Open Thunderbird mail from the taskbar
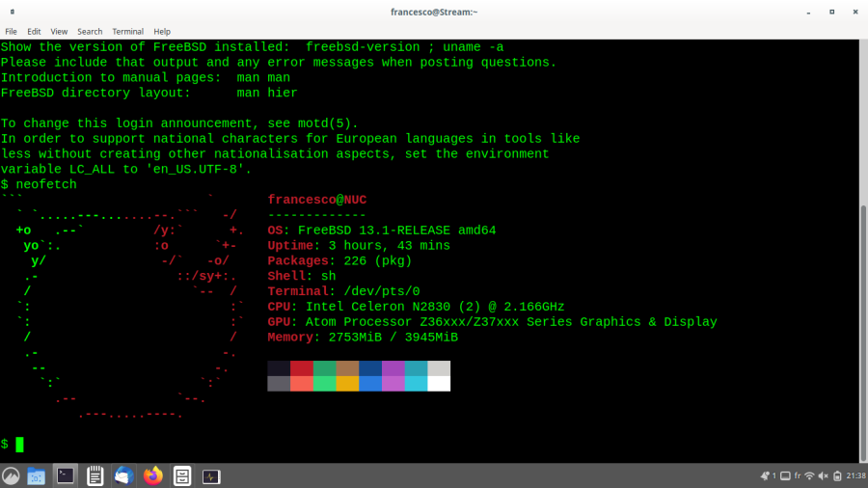The height and width of the screenshot is (488, 868). [x=123, y=475]
